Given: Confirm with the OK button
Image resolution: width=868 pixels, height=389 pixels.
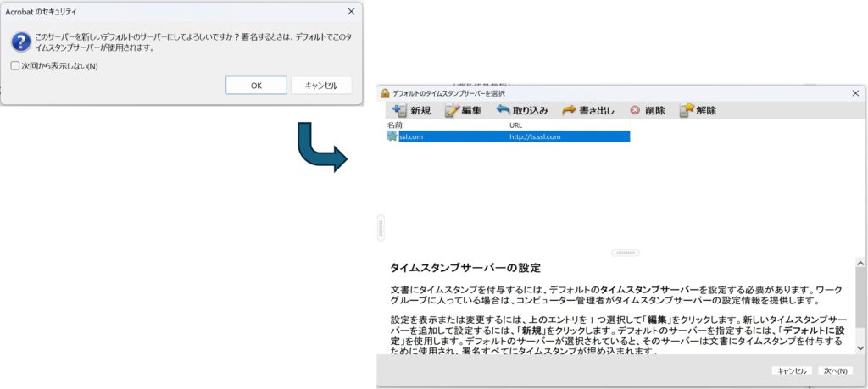Looking at the screenshot, I should tap(256, 86).
